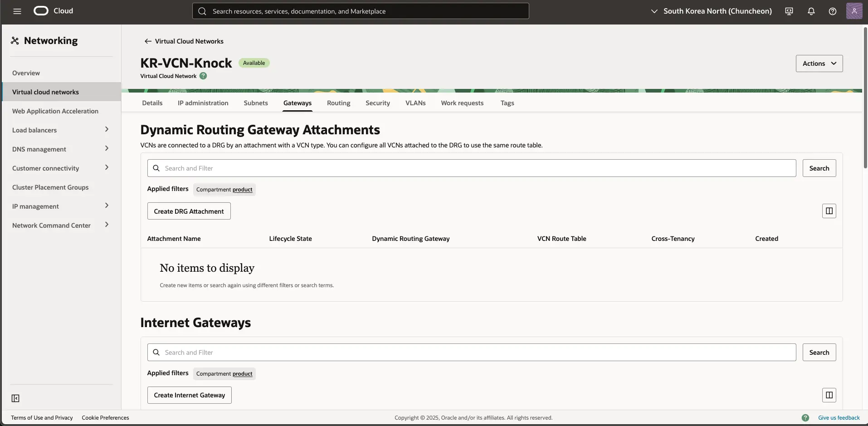Switch to the Routing tab
The width and height of the screenshot is (868, 426).
coord(339,103)
